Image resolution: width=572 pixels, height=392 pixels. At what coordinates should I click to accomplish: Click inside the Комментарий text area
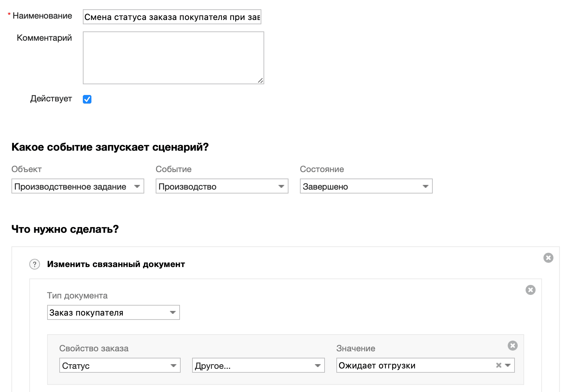pyautogui.click(x=173, y=57)
